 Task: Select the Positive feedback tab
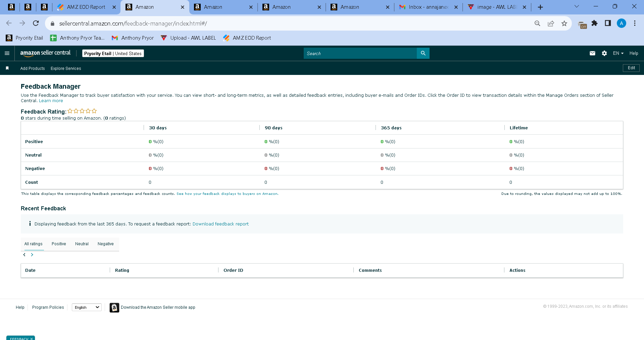pos(59,244)
